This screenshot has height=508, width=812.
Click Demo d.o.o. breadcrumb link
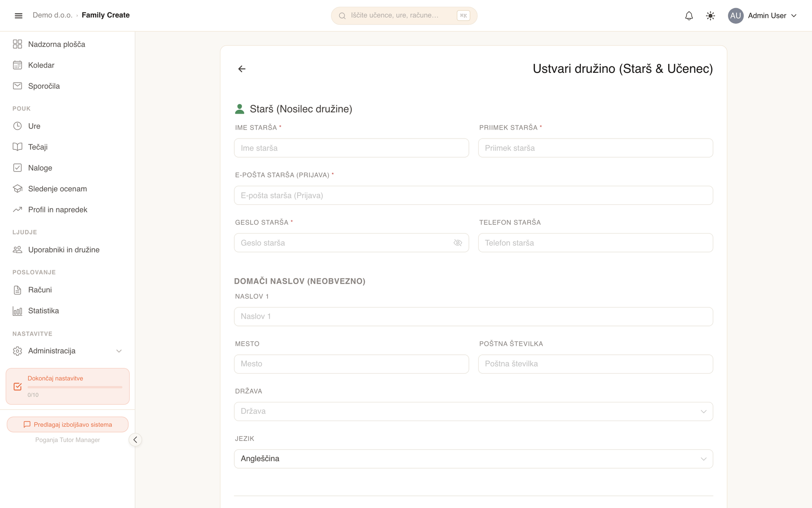[52, 15]
